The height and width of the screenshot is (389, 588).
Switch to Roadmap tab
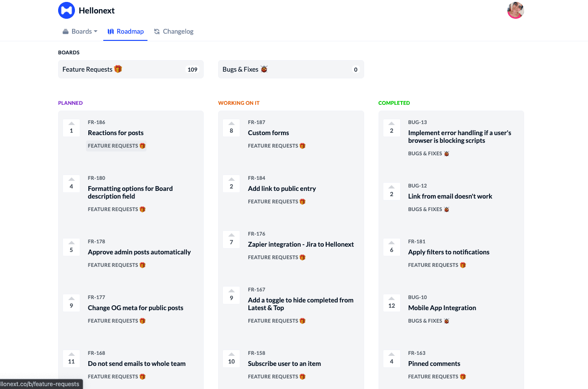coord(125,31)
